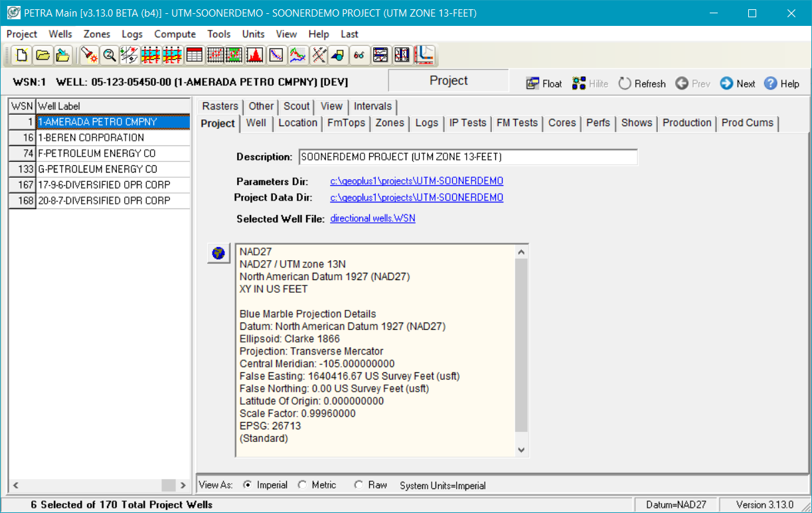The height and width of the screenshot is (513, 812).
Task: Click the eyeglasses viewer icon
Action: 360,55
